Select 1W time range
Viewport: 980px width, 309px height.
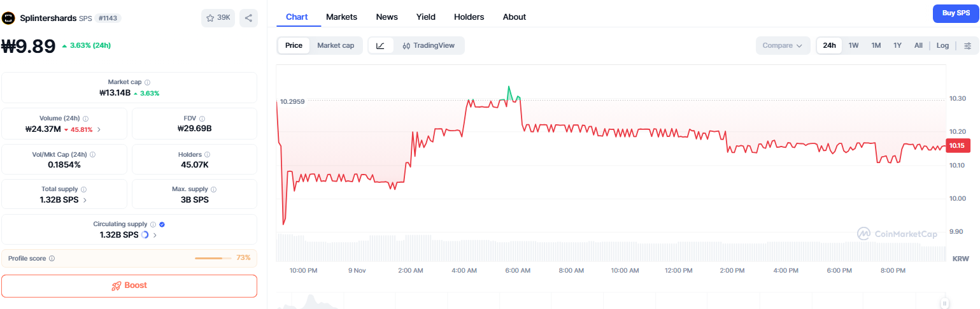point(853,45)
